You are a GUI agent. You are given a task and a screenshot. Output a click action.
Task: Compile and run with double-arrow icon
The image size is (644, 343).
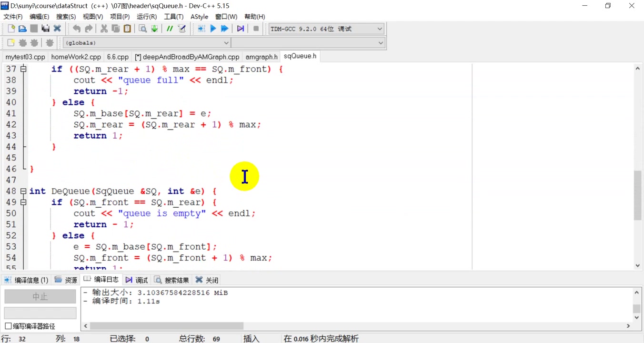tap(224, 29)
